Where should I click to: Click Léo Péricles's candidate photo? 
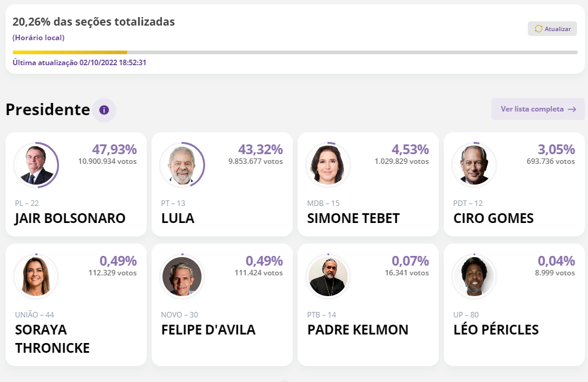(x=474, y=276)
